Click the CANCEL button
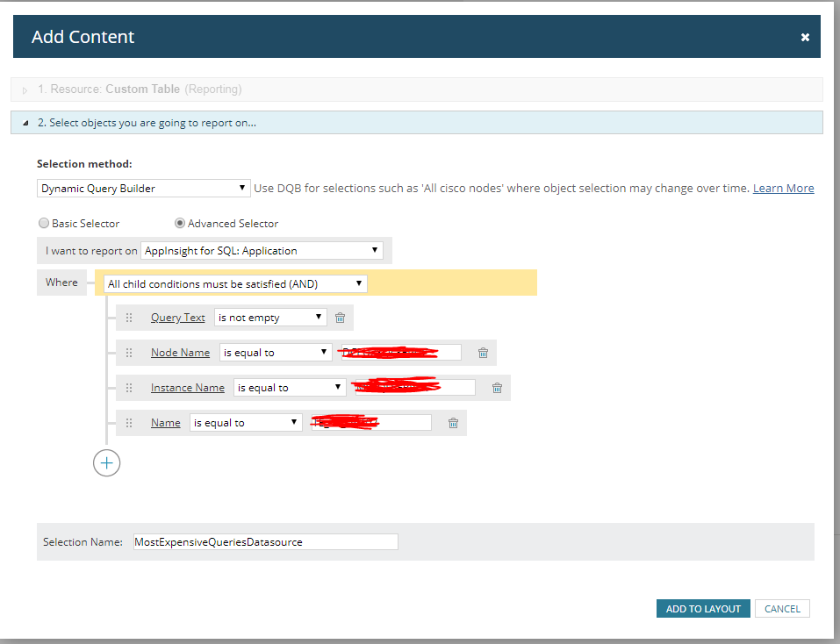The height and width of the screenshot is (644, 840). point(782,609)
